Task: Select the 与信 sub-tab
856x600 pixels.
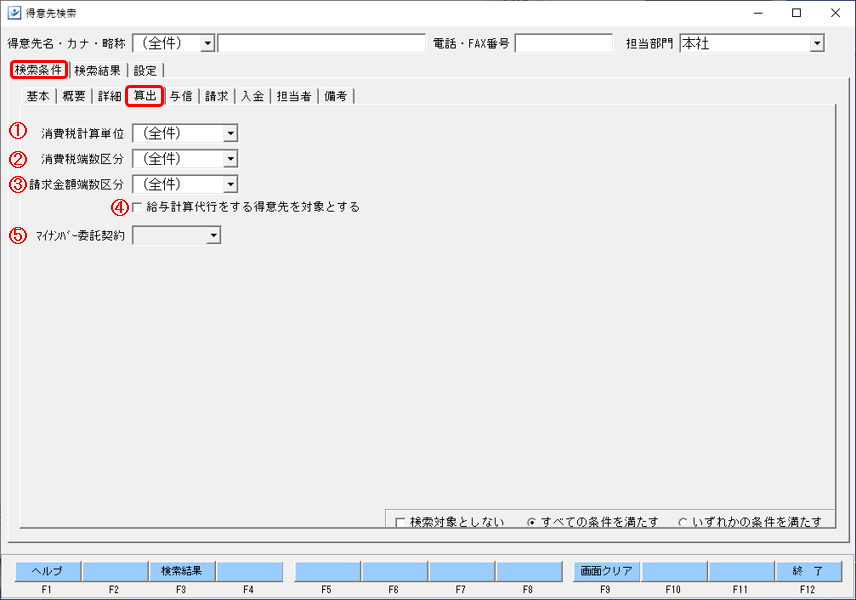Action: click(x=181, y=96)
